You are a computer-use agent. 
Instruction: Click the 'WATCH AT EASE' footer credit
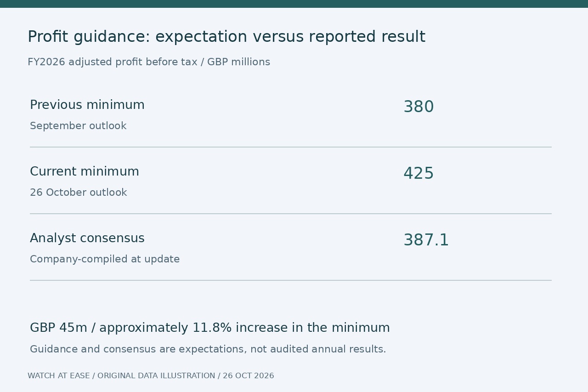[x=59, y=376]
